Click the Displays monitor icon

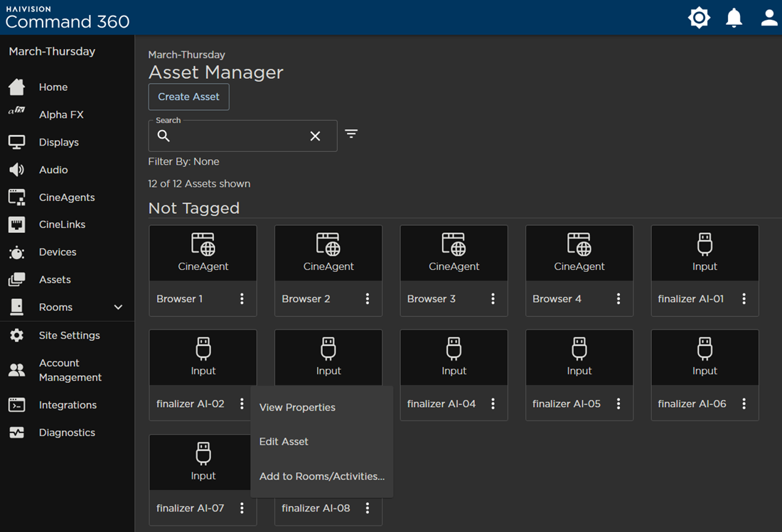(x=16, y=142)
